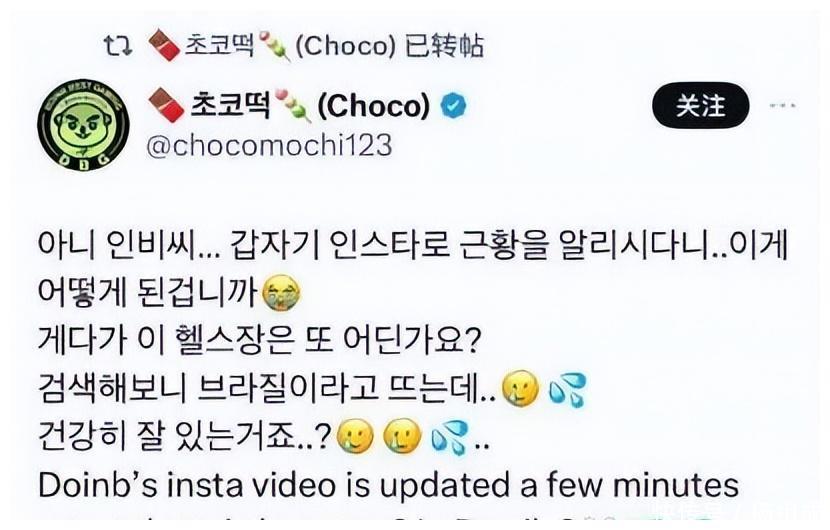Open the green DDG profile avatar
The height and width of the screenshot is (530, 830).
coord(83,124)
